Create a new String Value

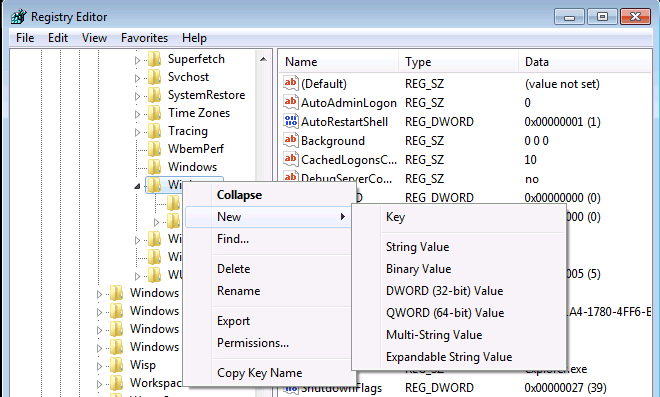[x=459, y=247]
